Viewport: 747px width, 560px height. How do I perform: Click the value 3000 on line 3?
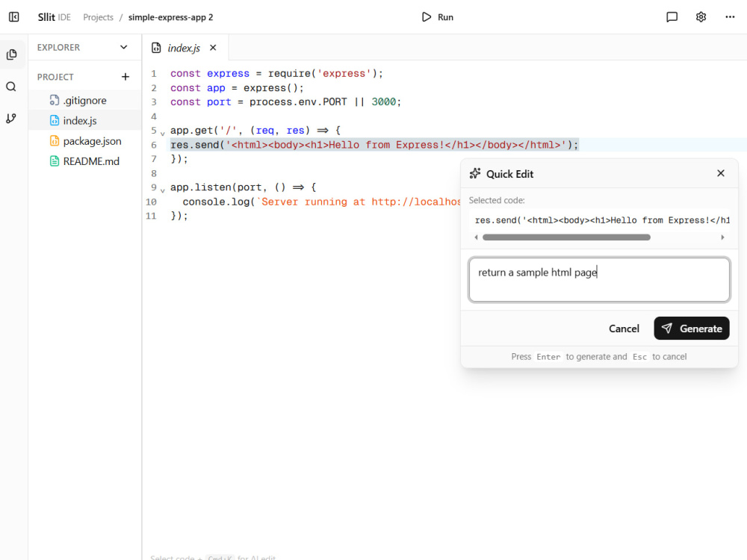[383, 102]
